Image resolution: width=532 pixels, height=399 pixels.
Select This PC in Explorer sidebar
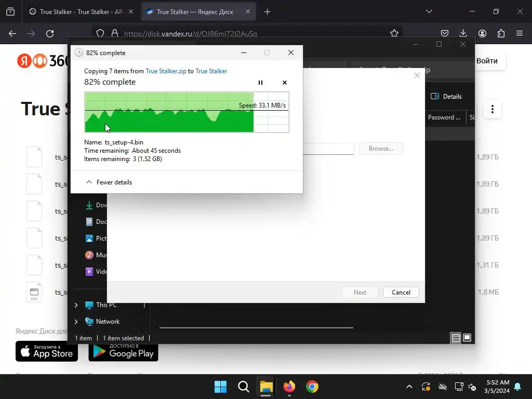101,304
